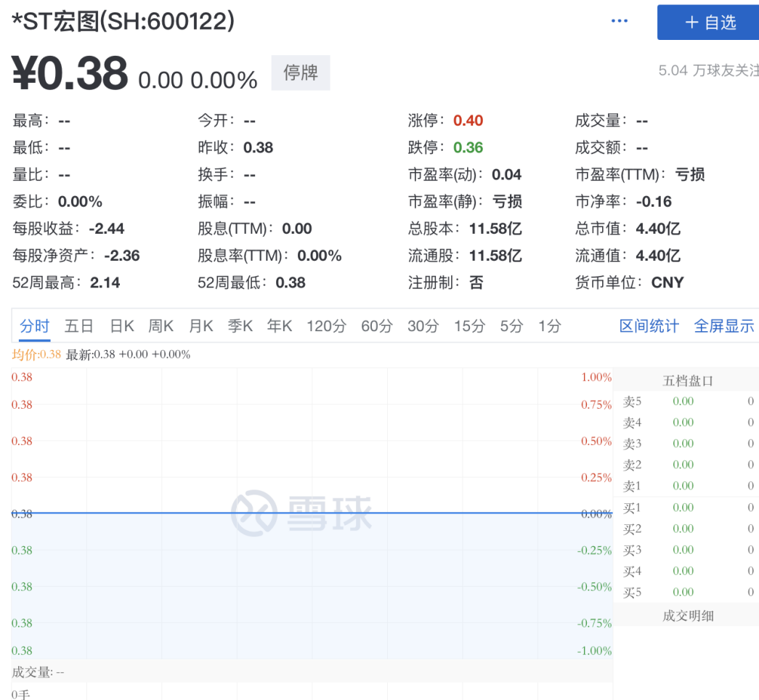Click the 涨停 value 0.40
The width and height of the screenshot is (759, 700).
468,121
